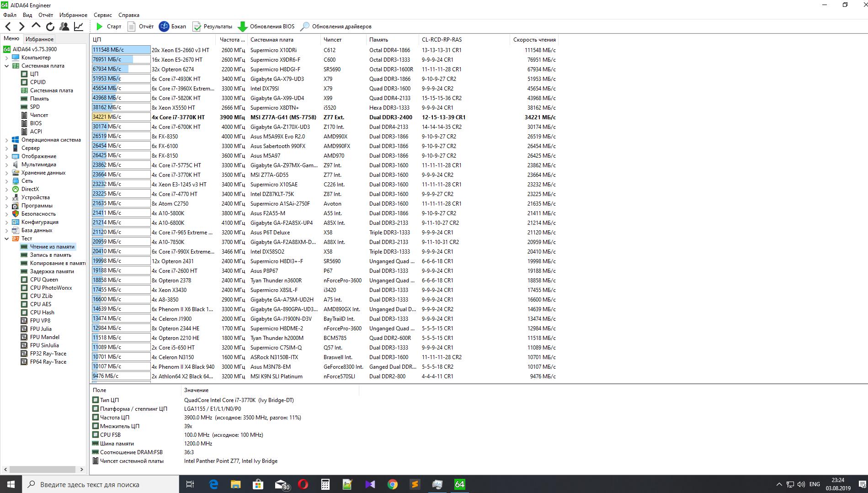Image resolution: width=868 pixels, height=493 pixels.
Task: Open the Сервис menu
Action: [x=103, y=15]
